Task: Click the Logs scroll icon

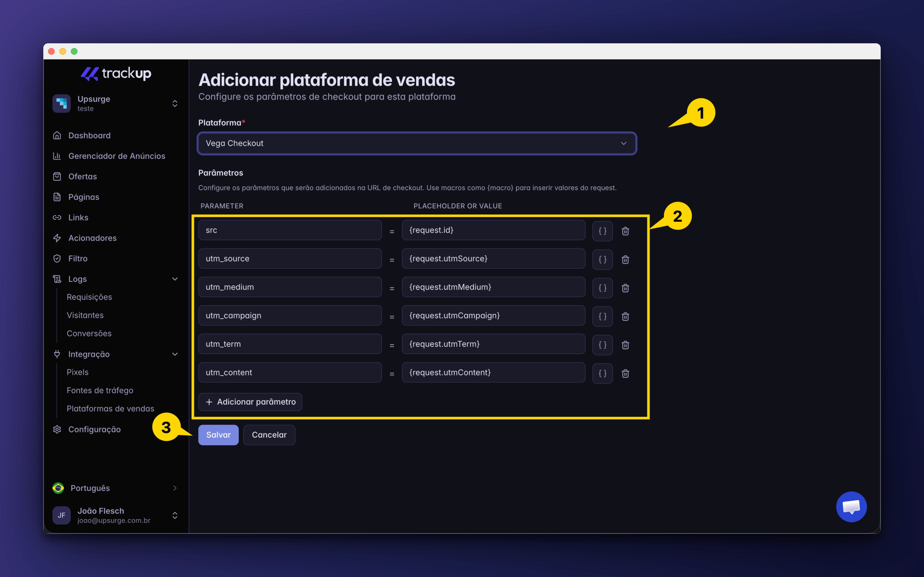Action: (57, 279)
